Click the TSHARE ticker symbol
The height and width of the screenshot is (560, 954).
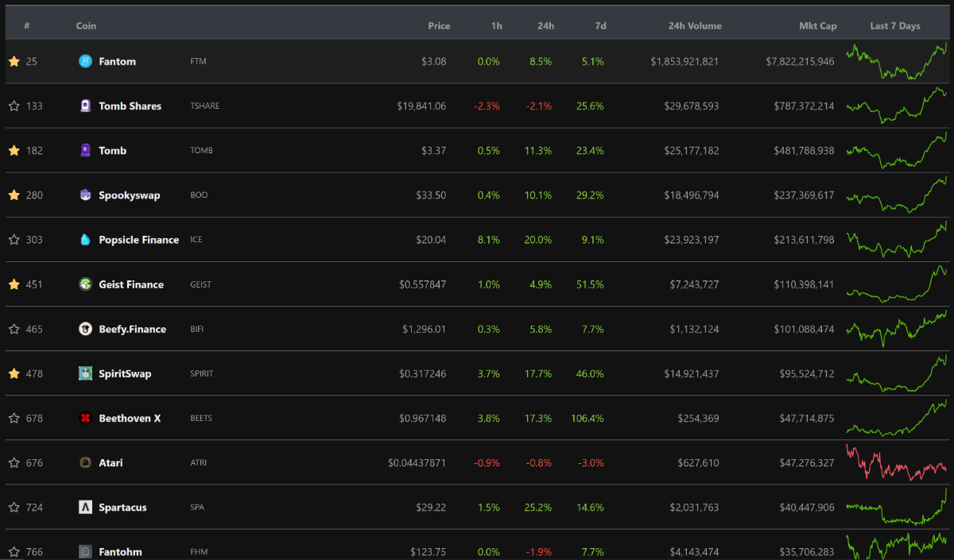coord(205,106)
